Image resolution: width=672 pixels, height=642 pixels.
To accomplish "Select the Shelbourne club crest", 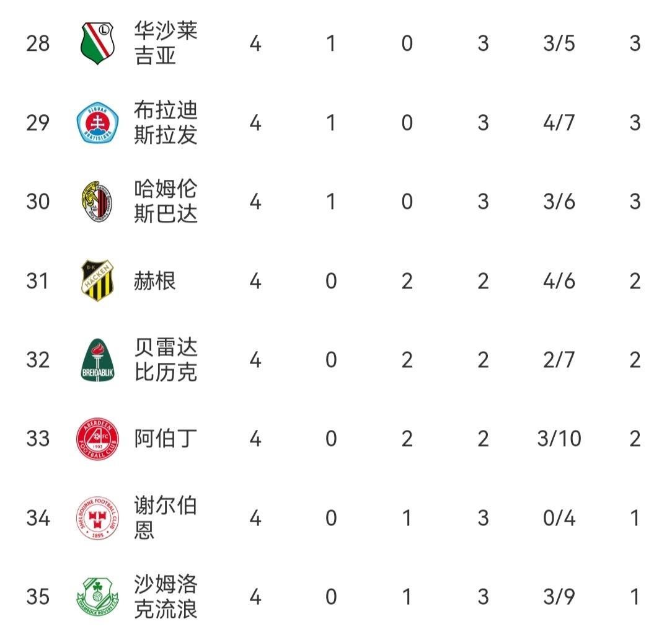I will [x=98, y=518].
